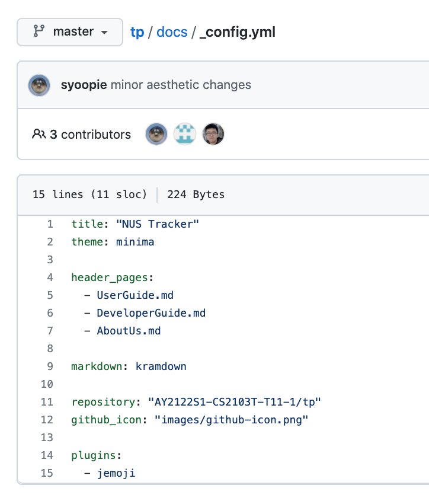Click the teal identicon contributor avatar
Image resolution: width=429 pixels, height=504 pixels.
click(x=185, y=134)
